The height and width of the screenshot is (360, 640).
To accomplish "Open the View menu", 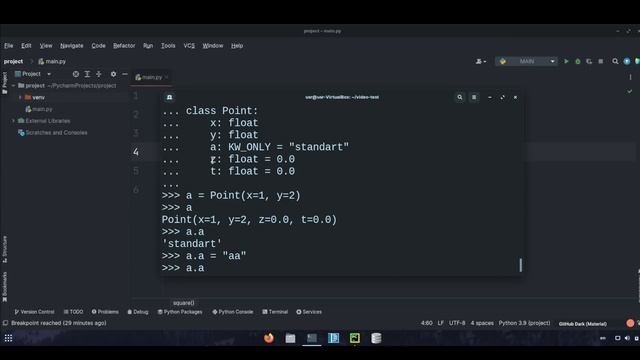I will coord(46,46).
